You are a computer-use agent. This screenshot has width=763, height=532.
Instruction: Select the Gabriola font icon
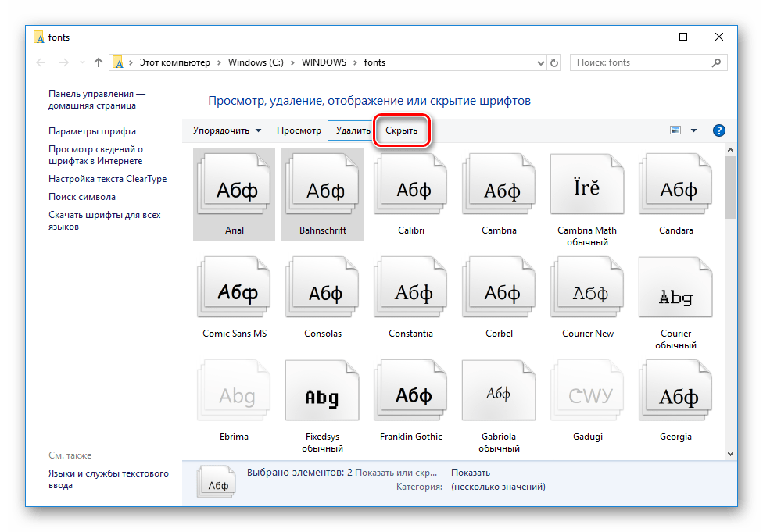tap(499, 397)
